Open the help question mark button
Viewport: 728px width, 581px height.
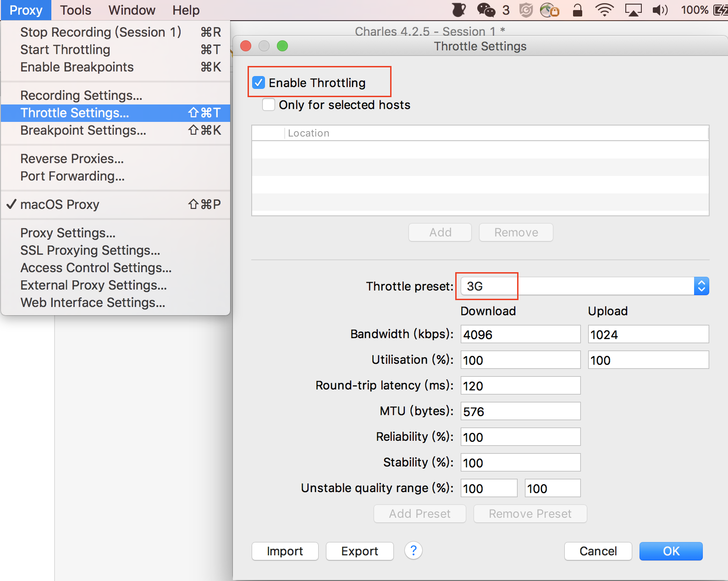[413, 550]
